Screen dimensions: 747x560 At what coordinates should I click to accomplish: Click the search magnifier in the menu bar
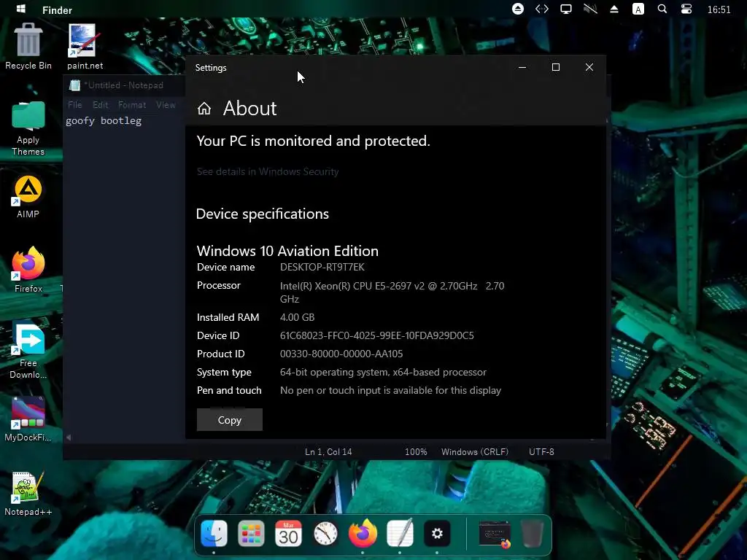pos(662,9)
